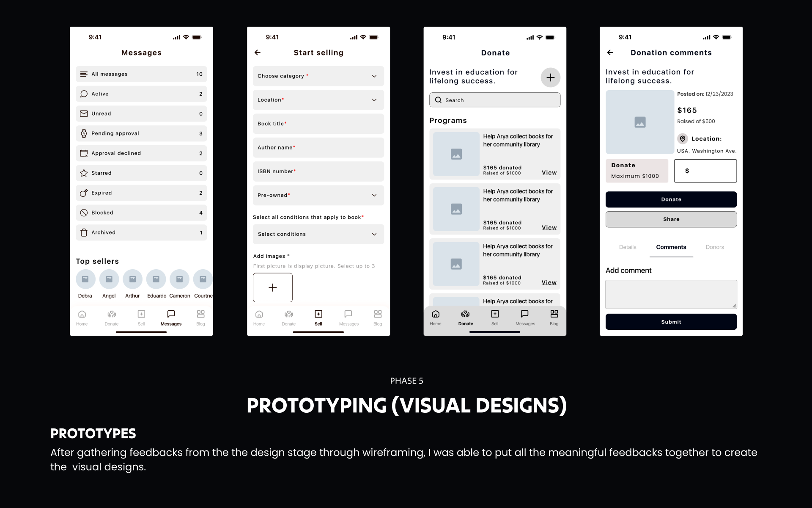Tap the back arrow on Donation comments screen
Image resolution: width=812 pixels, height=508 pixels.
pyautogui.click(x=612, y=53)
